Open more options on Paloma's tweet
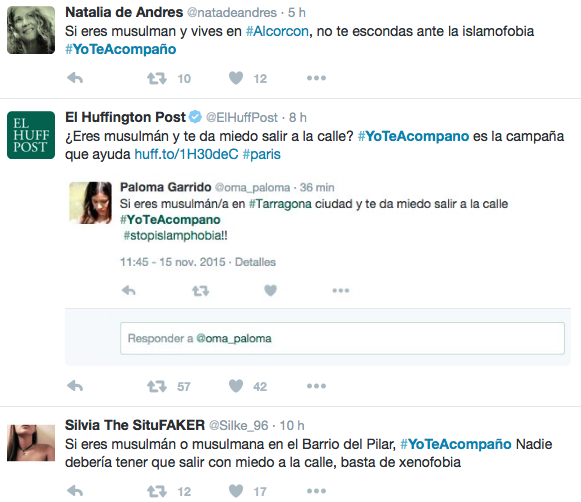581x502 pixels. 341,290
